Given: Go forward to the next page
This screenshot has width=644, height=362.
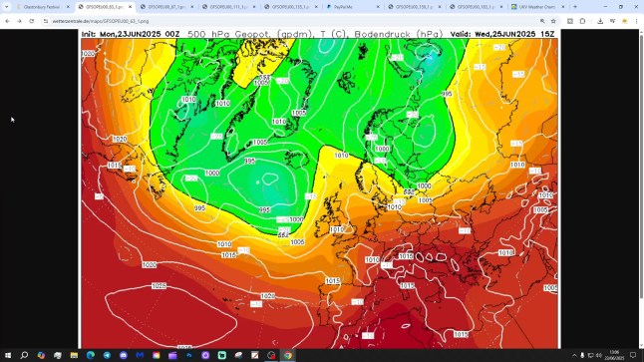Looking at the screenshot, I should [19, 21].
